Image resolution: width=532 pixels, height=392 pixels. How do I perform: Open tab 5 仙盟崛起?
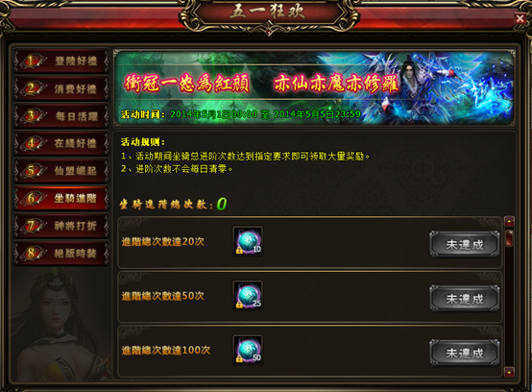coord(61,171)
